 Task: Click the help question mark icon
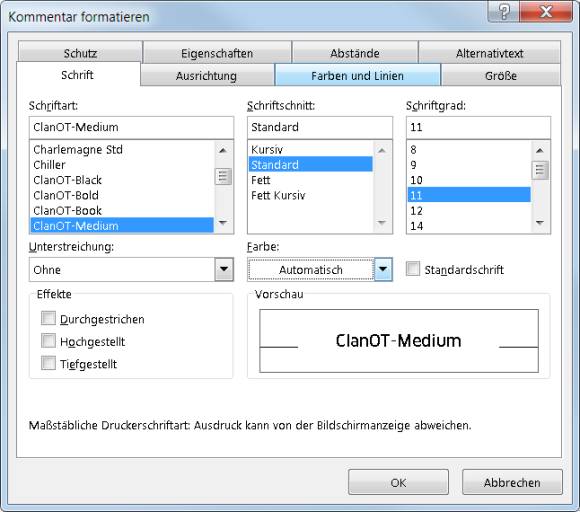click(x=504, y=11)
